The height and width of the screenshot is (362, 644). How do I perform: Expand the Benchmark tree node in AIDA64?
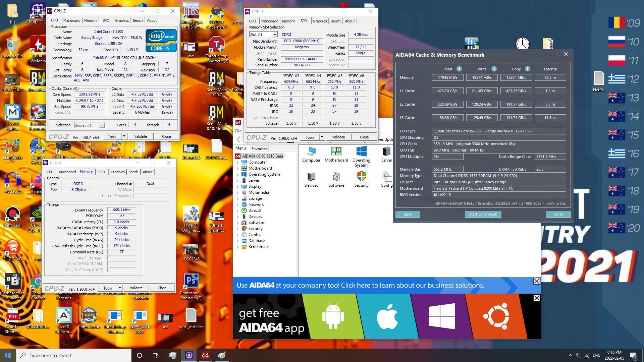point(238,247)
